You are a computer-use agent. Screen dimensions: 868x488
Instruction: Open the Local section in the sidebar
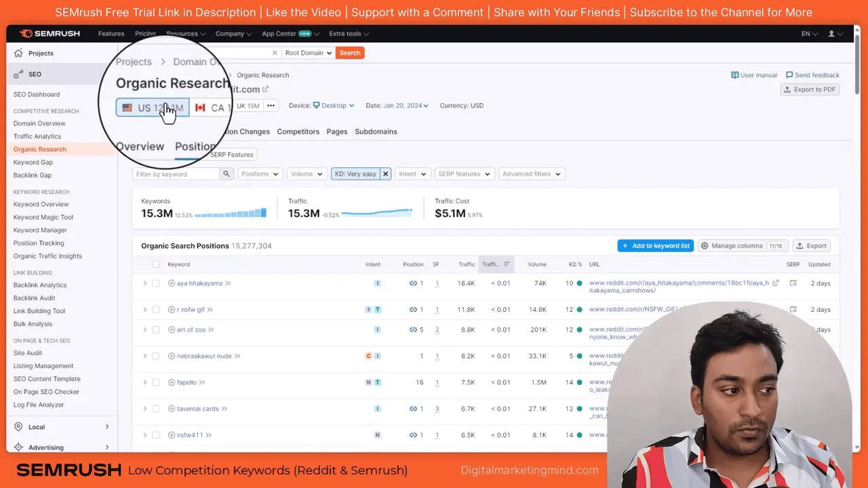[x=37, y=426]
